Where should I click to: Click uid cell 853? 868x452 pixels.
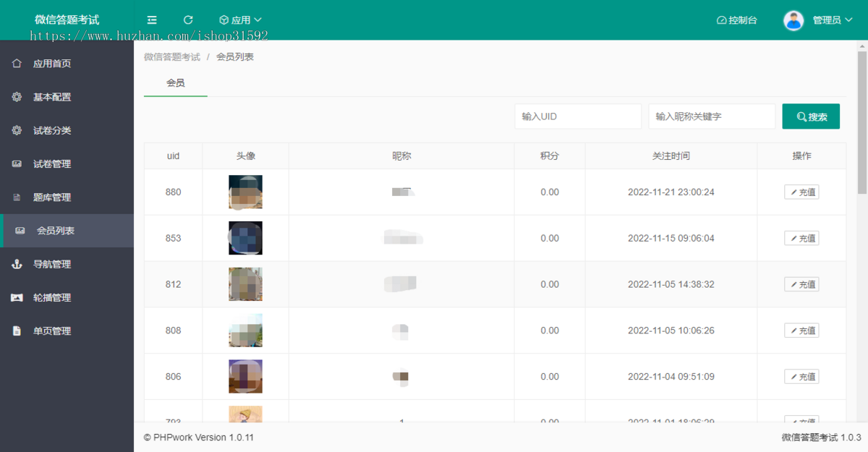point(174,238)
